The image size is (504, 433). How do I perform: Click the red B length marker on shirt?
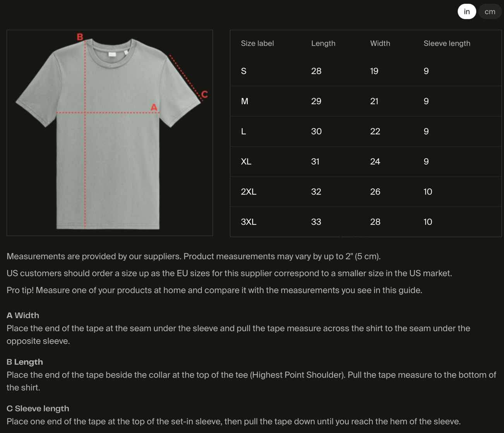[x=80, y=37]
